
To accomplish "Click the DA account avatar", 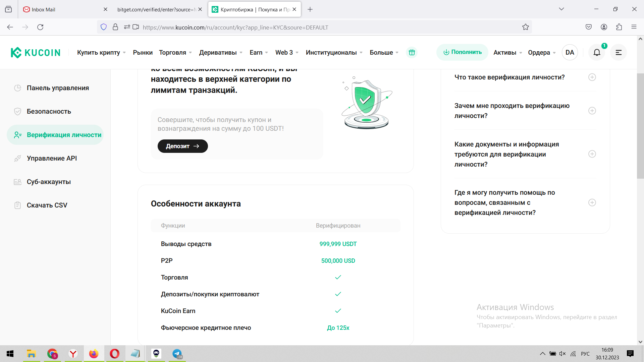I will (570, 52).
